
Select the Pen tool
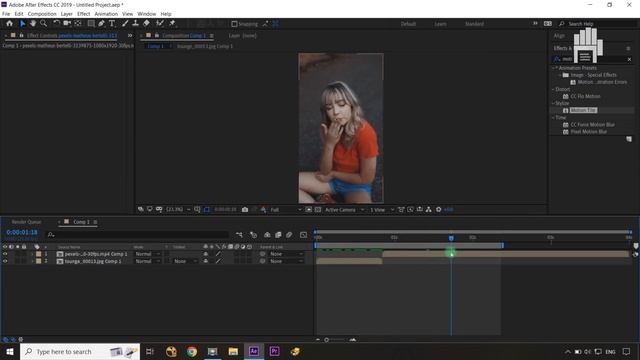[102, 24]
